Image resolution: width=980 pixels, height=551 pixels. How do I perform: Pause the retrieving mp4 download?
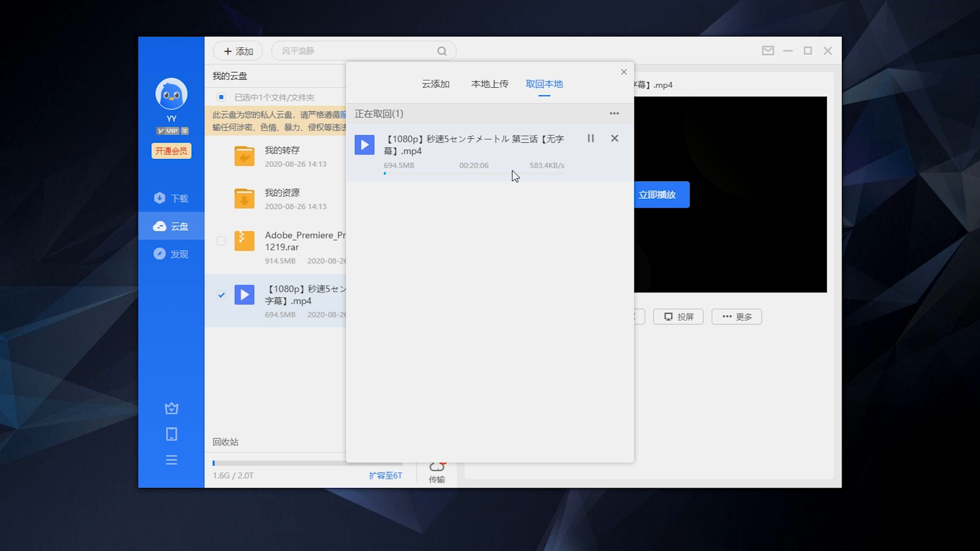(591, 138)
